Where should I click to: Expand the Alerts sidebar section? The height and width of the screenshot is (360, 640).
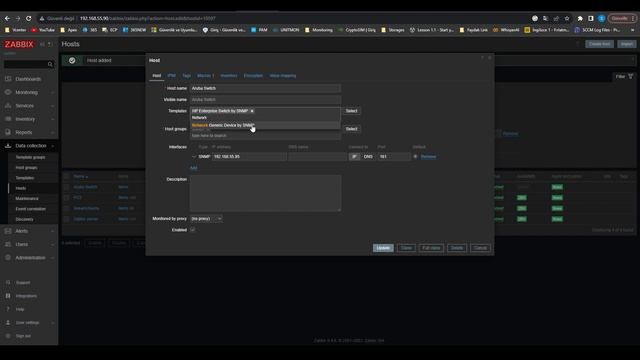[x=53, y=231]
